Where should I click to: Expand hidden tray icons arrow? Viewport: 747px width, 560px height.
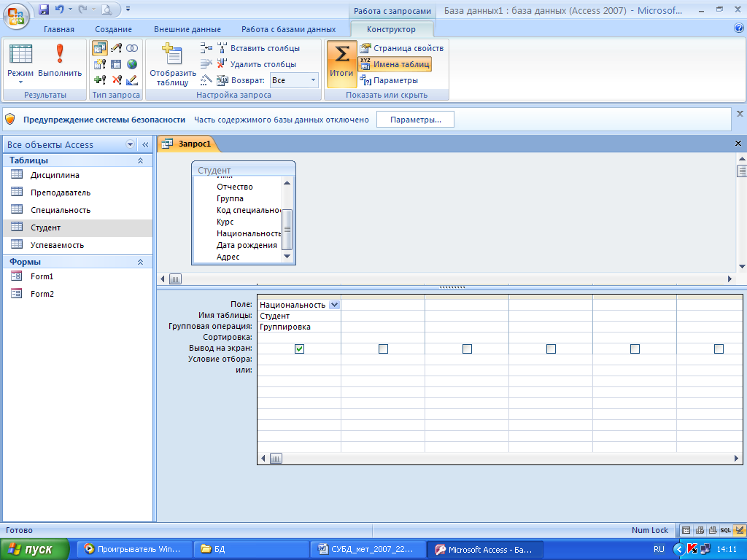[680, 550]
